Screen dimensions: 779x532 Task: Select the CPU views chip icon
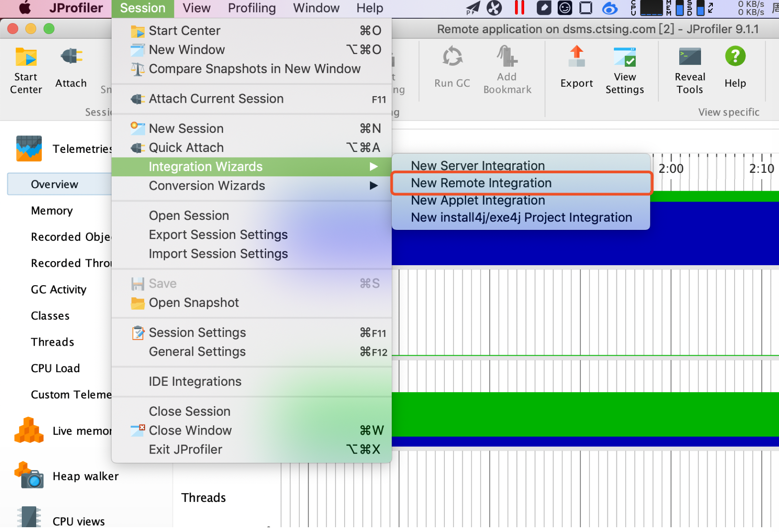click(29, 517)
